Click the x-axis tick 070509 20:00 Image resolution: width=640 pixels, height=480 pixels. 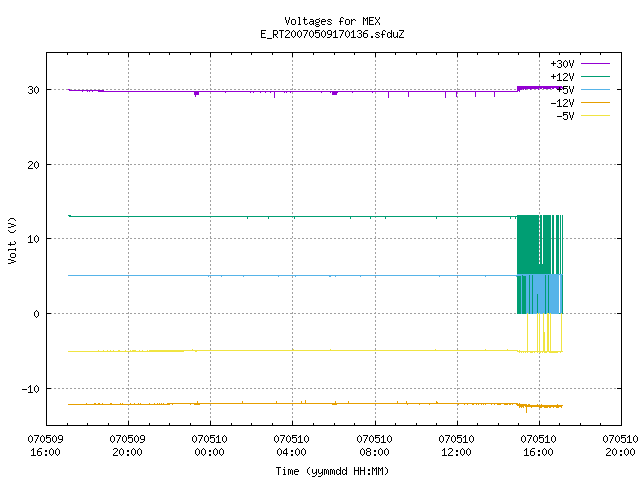click(127, 446)
